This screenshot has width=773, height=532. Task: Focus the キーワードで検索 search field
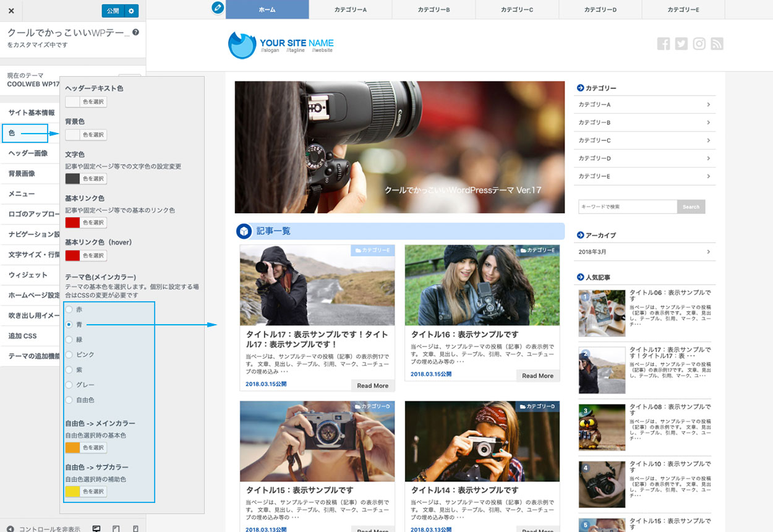[x=628, y=207]
